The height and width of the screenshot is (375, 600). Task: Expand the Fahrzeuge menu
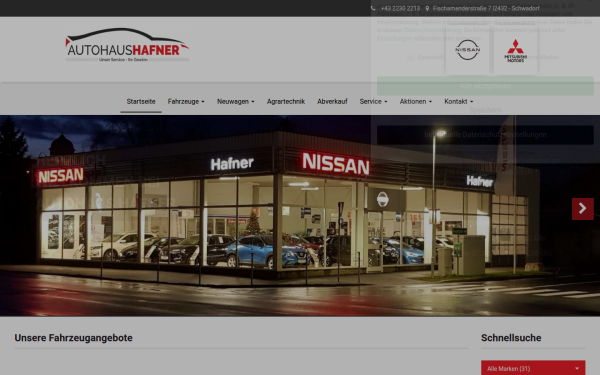(x=186, y=101)
